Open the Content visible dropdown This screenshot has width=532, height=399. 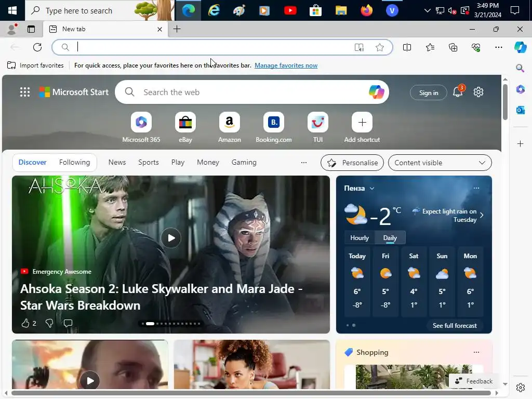pos(440,163)
